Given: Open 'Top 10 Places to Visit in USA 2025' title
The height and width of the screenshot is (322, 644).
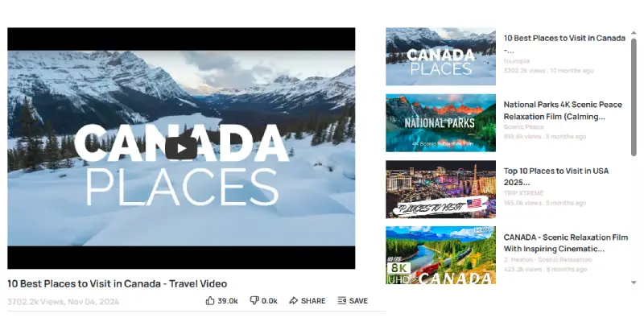Looking at the screenshot, I should (556, 176).
